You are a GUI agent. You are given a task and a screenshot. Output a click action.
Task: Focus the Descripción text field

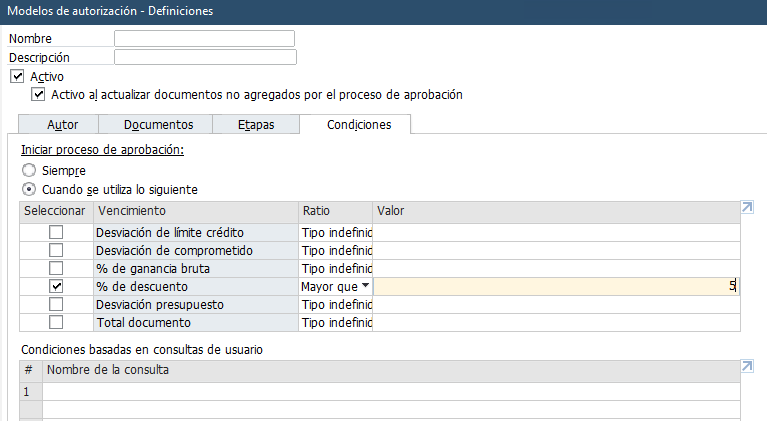[x=204, y=57]
